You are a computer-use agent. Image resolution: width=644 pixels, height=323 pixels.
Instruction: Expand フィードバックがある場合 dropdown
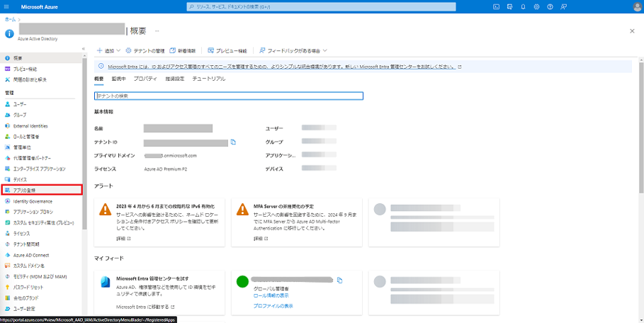(293, 51)
